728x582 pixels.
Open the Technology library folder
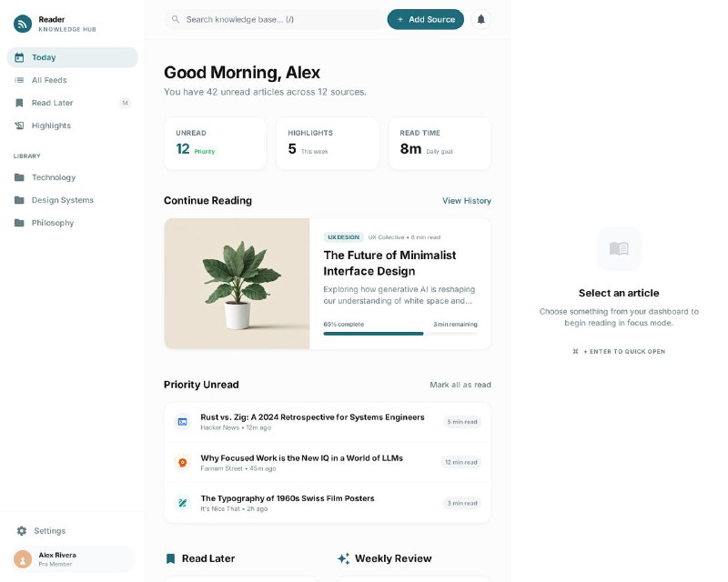(73, 177)
